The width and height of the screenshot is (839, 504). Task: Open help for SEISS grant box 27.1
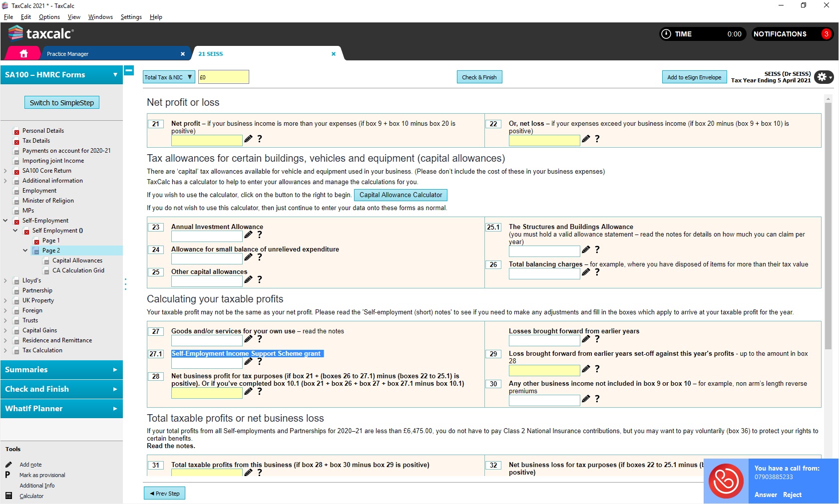click(x=260, y=361)
